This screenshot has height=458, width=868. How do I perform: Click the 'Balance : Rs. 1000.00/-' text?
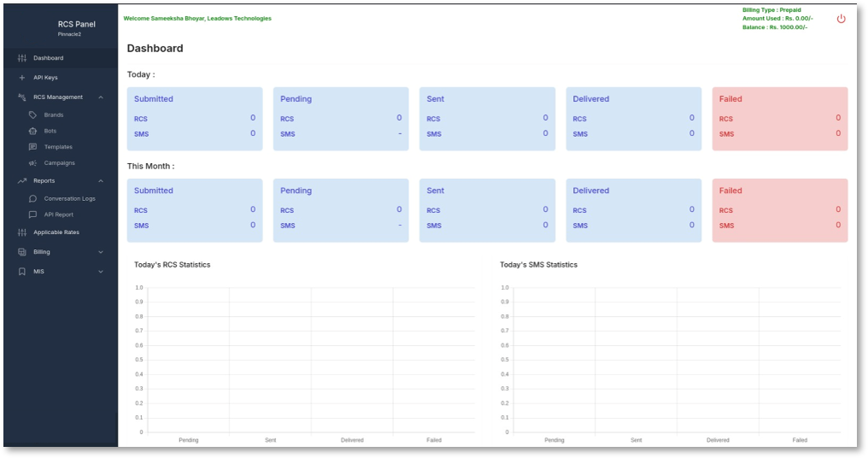tap(774, 27)
